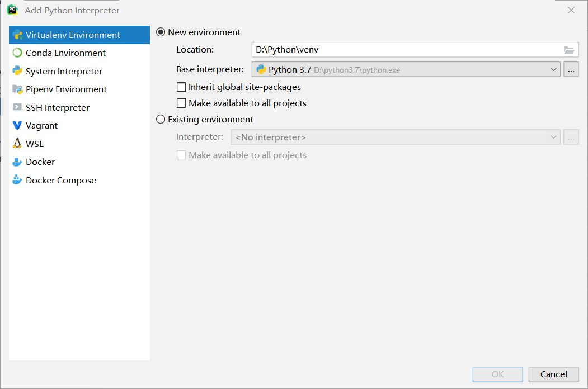Click the Cancel button
588x389 pixels.
click(x=553, y=374)
